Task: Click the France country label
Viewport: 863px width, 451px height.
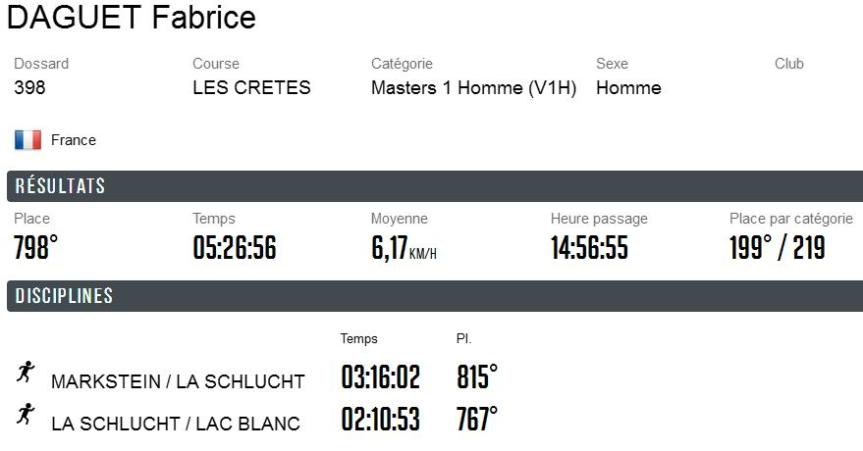Action: coord(73,140)
